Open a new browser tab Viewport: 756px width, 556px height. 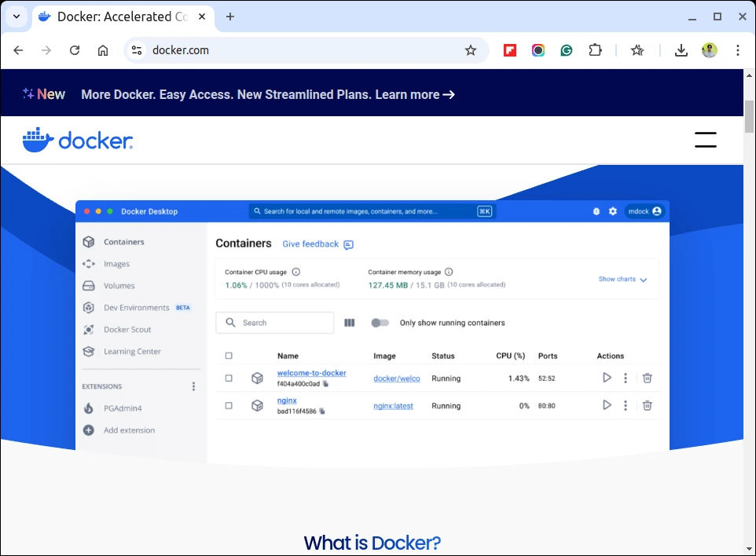click(x=230, y=16)
